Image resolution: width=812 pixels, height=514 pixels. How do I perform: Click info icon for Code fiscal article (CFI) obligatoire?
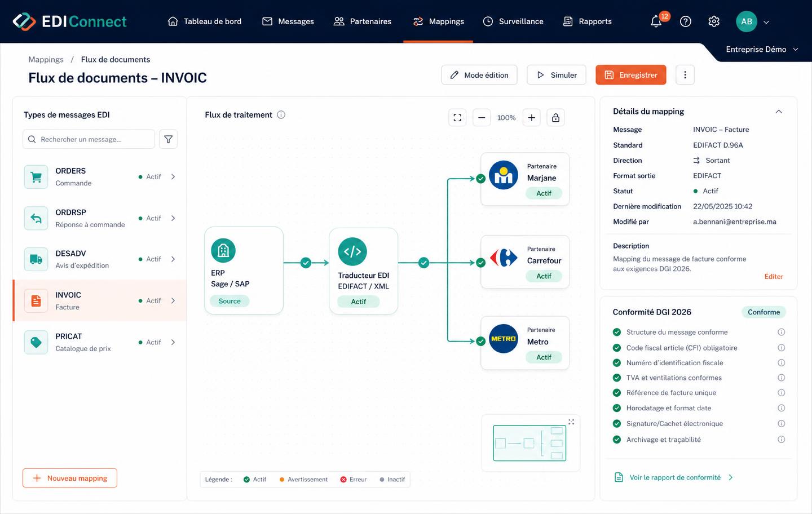[x=782, y=348]
